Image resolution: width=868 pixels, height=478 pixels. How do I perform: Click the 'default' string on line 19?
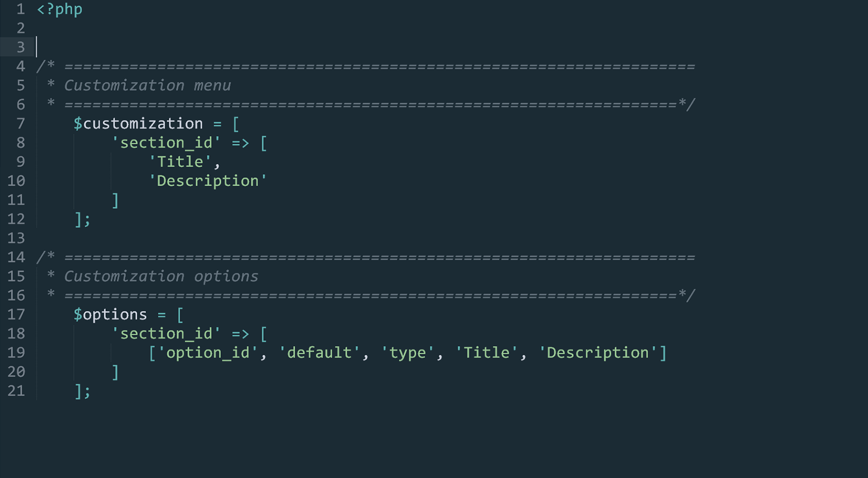[319, 353]
